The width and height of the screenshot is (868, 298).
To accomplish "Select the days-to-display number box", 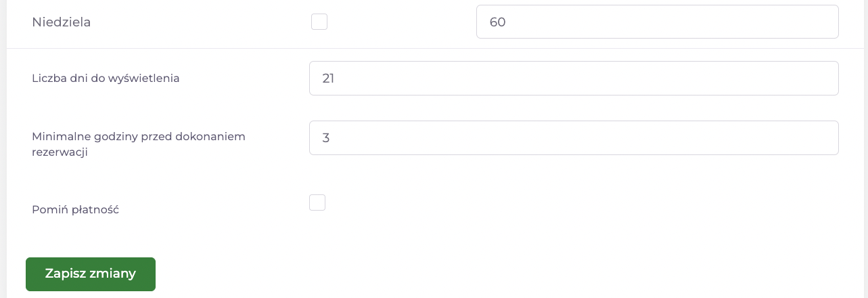I will [x=574, y=79].
